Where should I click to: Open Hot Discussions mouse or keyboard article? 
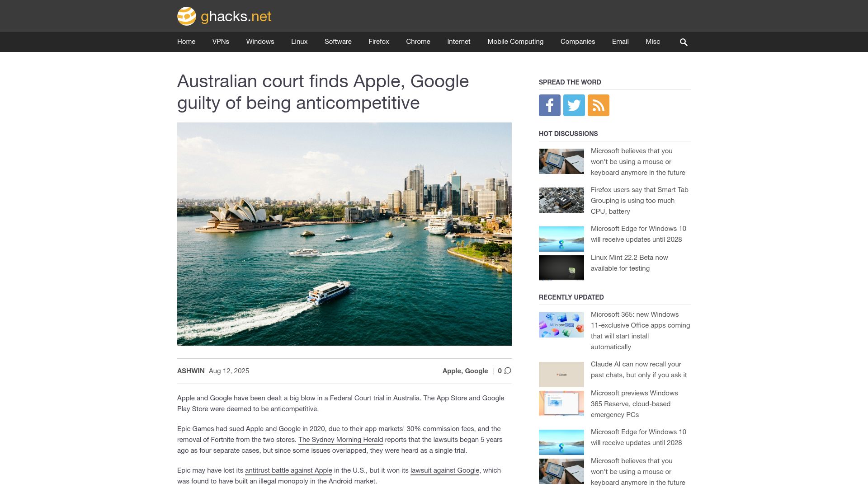(638, 162)
